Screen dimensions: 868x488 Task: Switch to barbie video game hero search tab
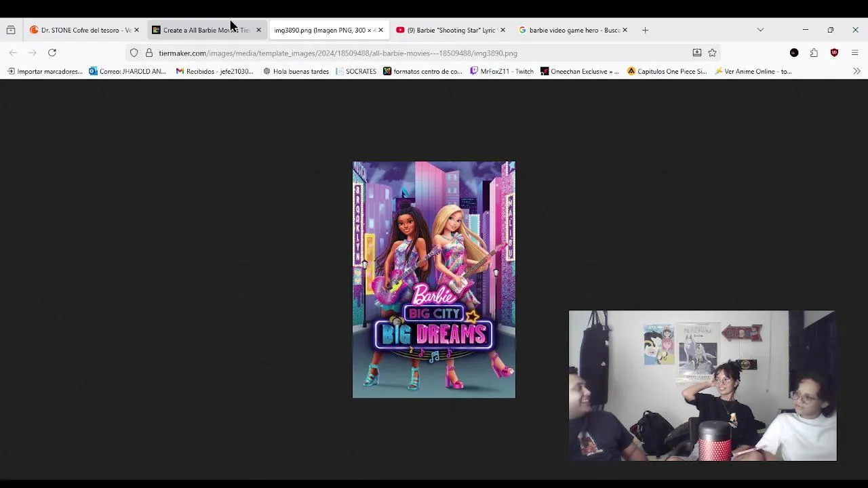click(572, 30)
